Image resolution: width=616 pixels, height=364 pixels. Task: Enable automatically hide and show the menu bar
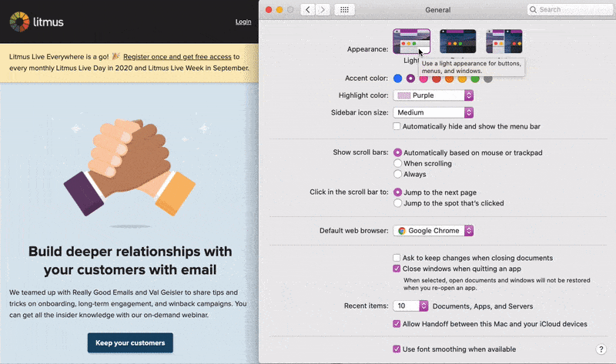pos(397,126)
